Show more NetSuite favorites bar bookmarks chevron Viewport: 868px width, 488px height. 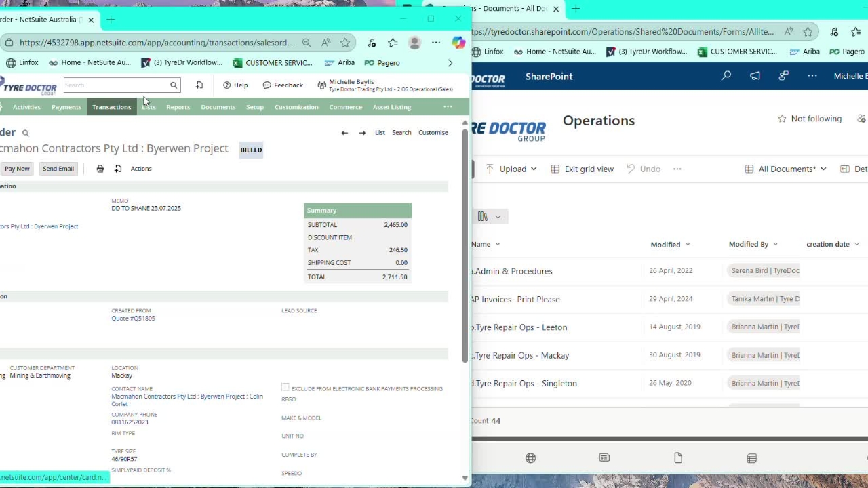tap(450, 63)
